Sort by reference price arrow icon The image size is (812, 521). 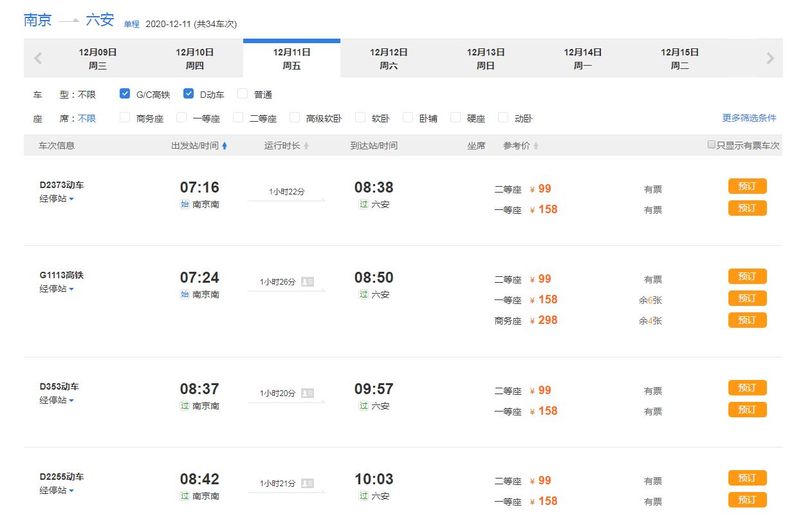tap(536, 146)
